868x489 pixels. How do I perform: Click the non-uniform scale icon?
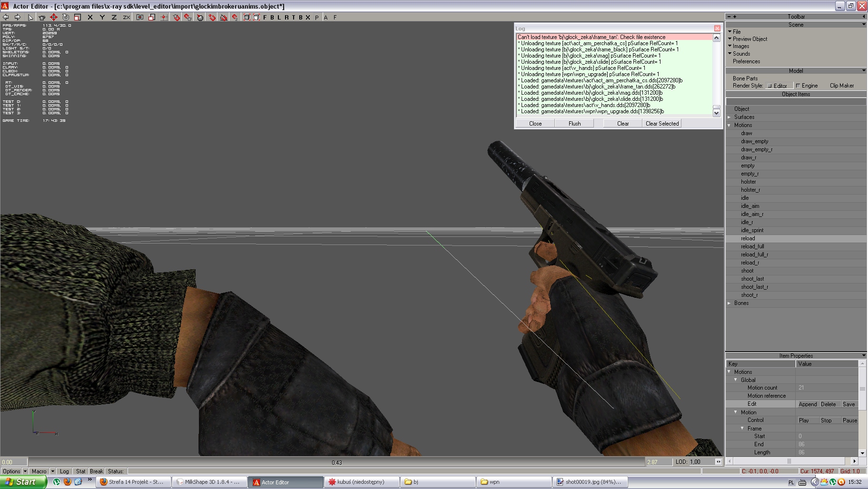[x=152, y=17]
